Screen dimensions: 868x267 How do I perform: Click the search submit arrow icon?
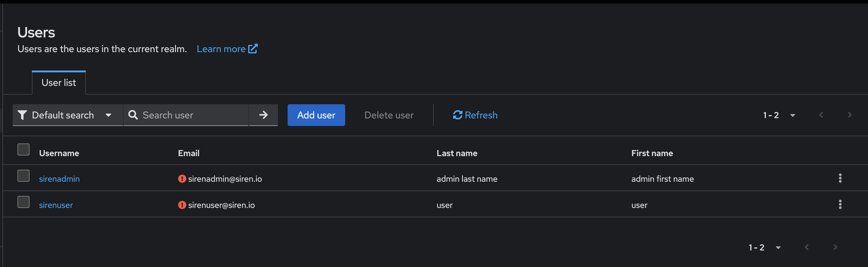(264, 115)
